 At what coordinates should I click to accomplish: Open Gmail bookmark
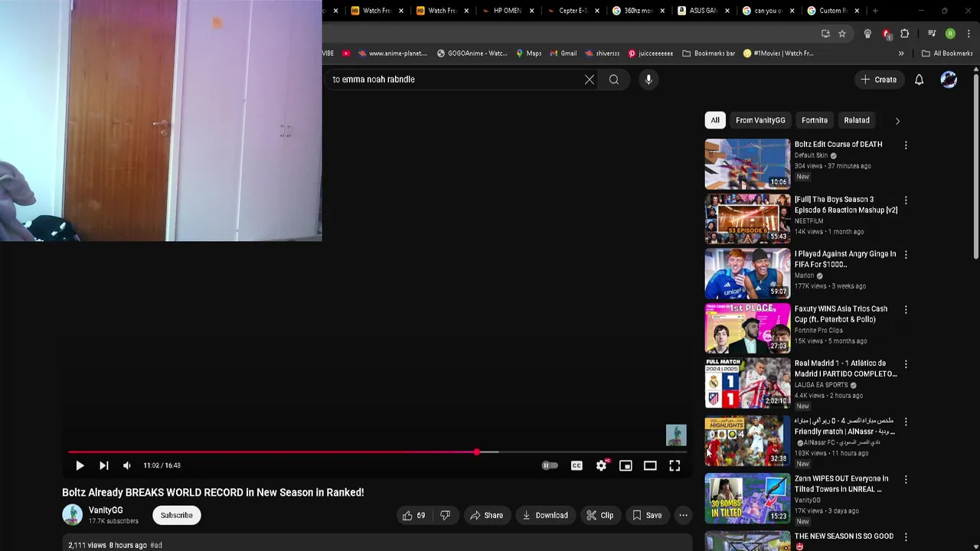563,54
